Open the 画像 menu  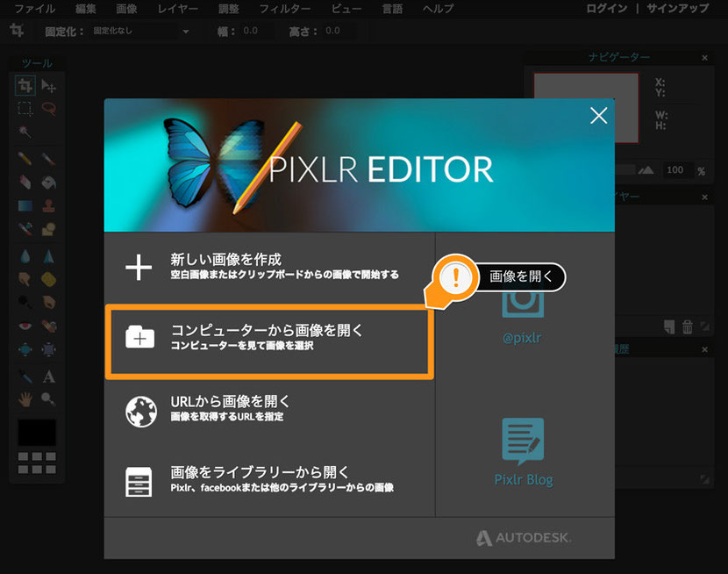pyautogui.click(x=126, y=9)
